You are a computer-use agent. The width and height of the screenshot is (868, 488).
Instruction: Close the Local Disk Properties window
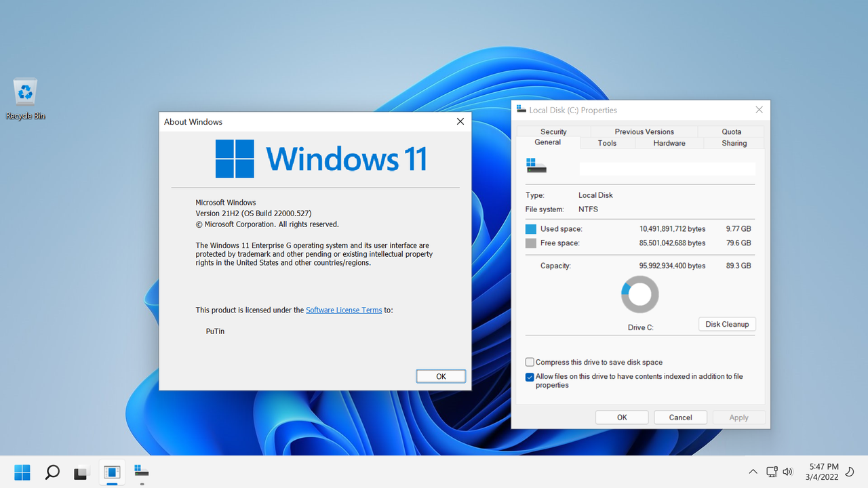(x=759, y=110)
